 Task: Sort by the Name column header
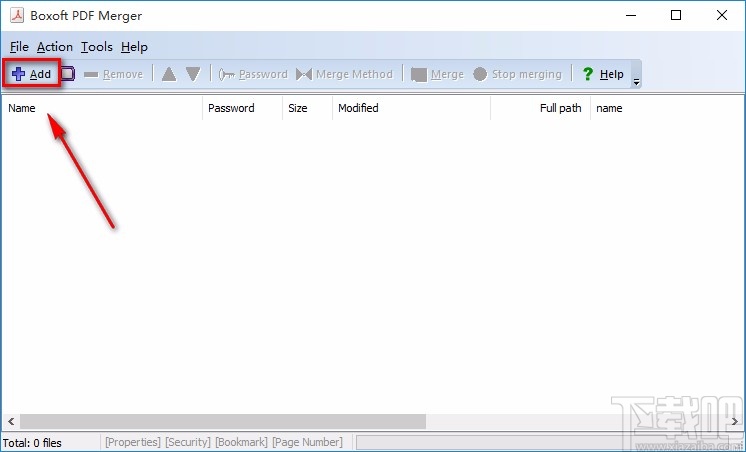(102, 108)
